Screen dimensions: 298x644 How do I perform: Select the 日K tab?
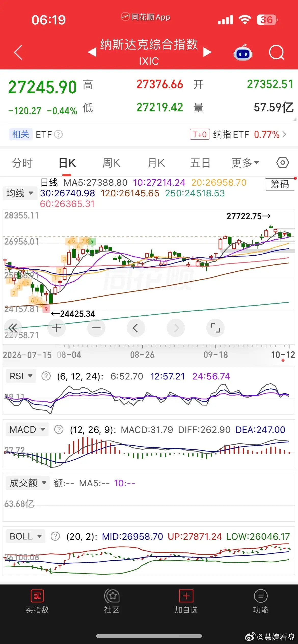coord(67,163)
